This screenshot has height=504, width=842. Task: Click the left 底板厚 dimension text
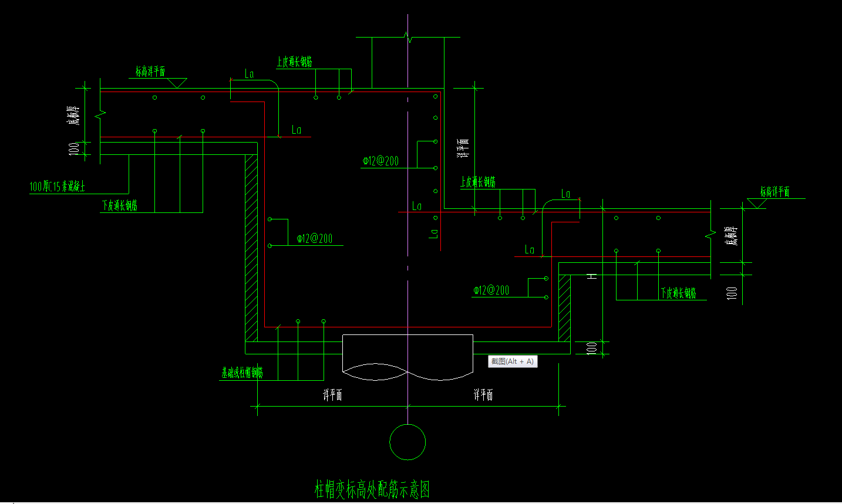pyautogui.click(x=73, y=116)
